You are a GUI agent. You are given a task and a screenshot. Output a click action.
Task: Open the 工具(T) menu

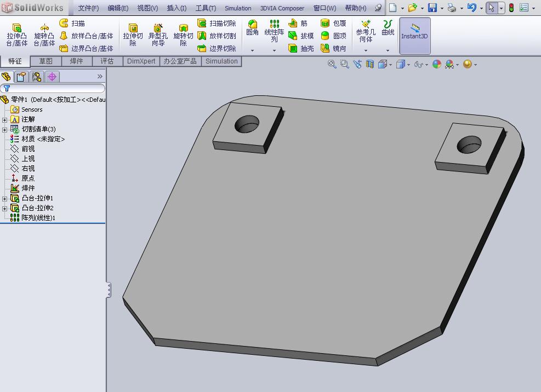coord(206,8)
